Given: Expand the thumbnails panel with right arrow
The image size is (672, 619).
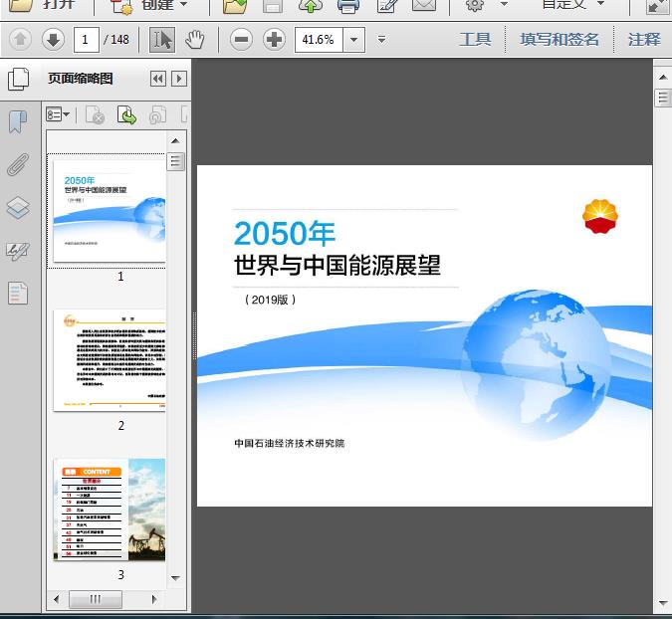Looking at the screenshot, I should (179, 79).
